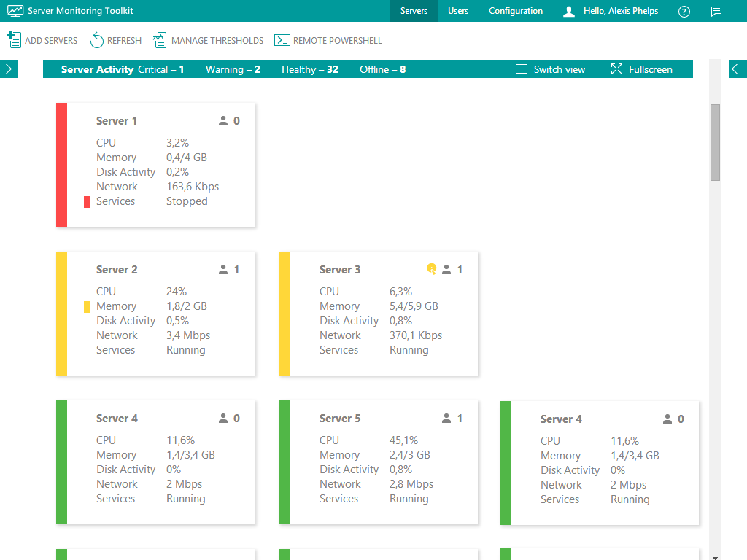Click Server Activity heading
This screenshot has height=560, width=747.
coord(97,69)
